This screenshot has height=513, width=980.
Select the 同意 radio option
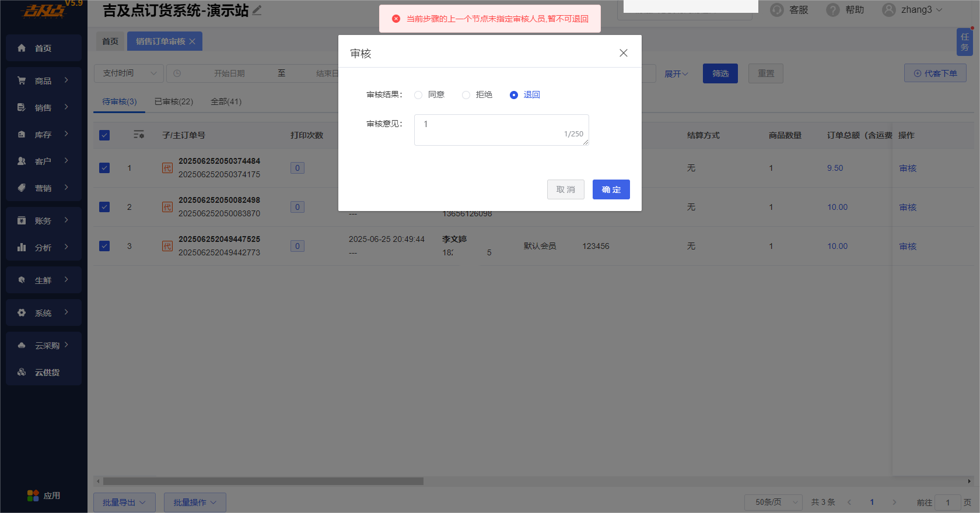tap(418, 95)
